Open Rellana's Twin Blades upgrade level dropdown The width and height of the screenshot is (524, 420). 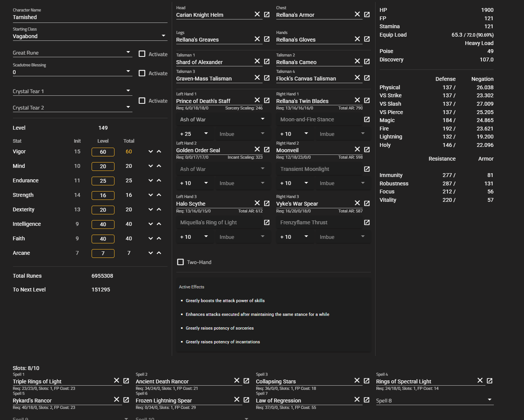[x=295, y=134]
